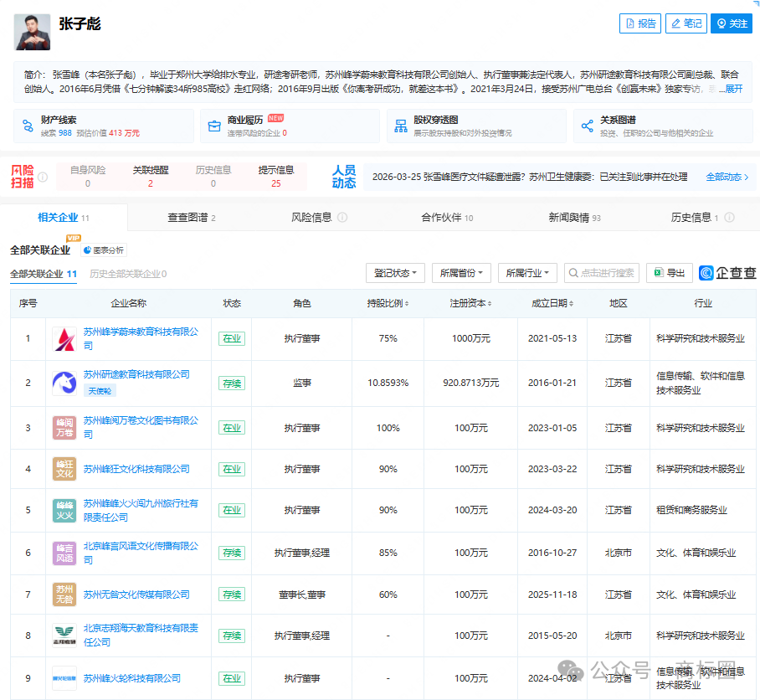Follow the person with 关注 button
The height and width of the screenshot is (700, 760).
coord(732,23)
